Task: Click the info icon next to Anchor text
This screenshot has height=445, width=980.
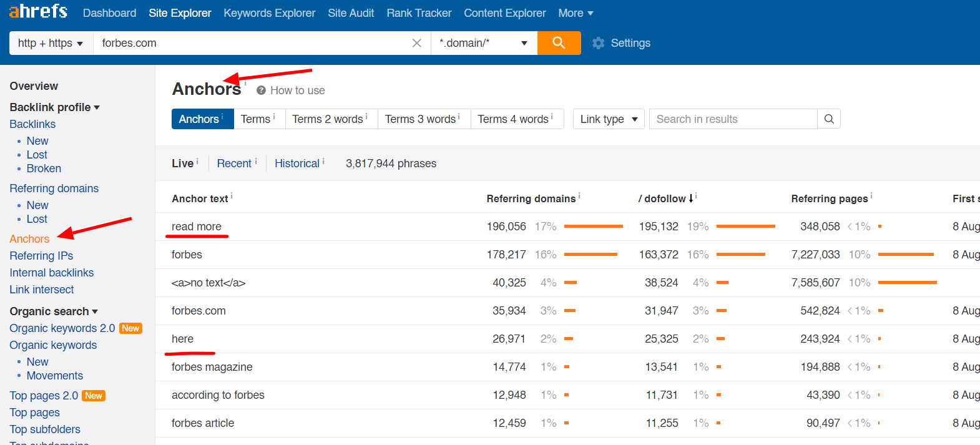Action: point(232,196)
